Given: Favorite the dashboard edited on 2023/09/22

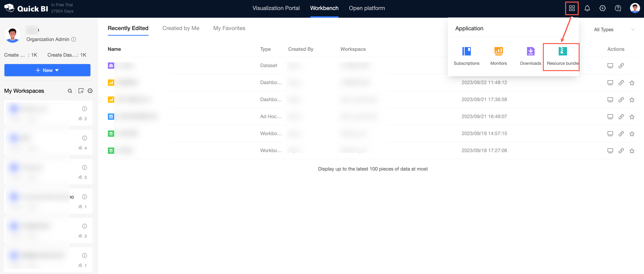Looking at the screenshot, I should point(632,83).
